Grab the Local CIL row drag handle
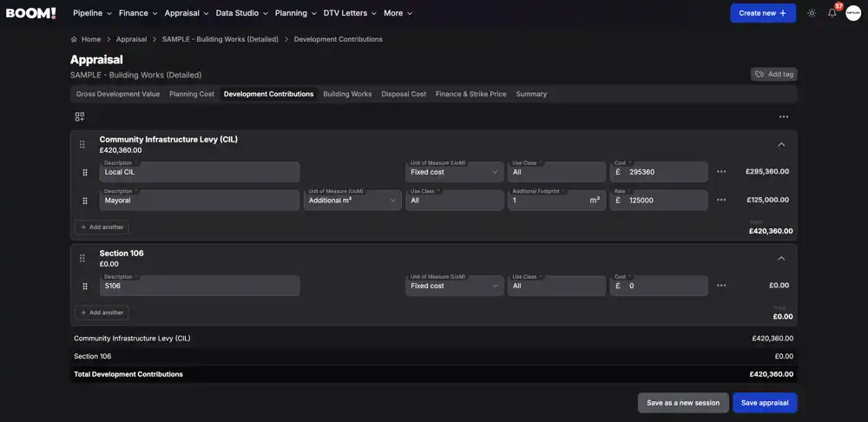 [85, 172]
